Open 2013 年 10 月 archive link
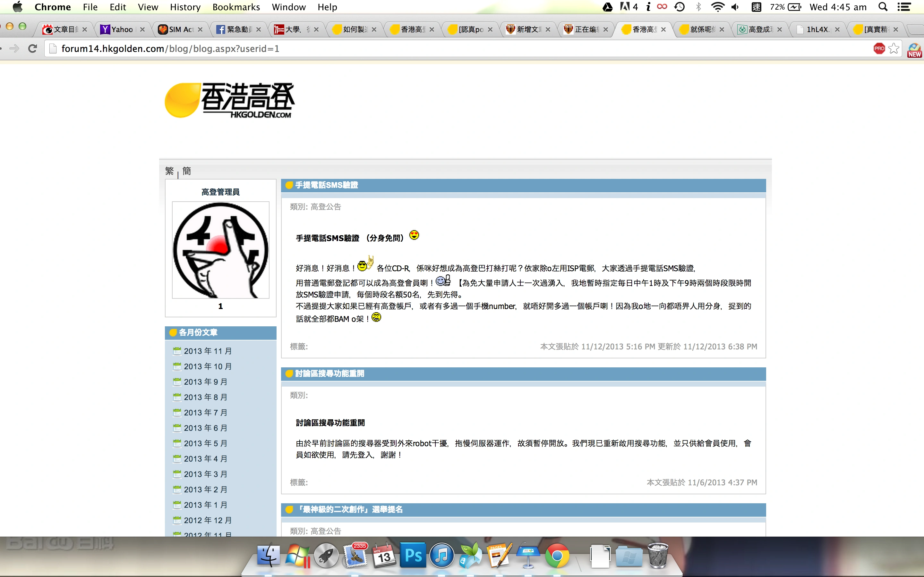Image resolution: width=924 pixels, height=577 pixels. (x=208, y=366)
